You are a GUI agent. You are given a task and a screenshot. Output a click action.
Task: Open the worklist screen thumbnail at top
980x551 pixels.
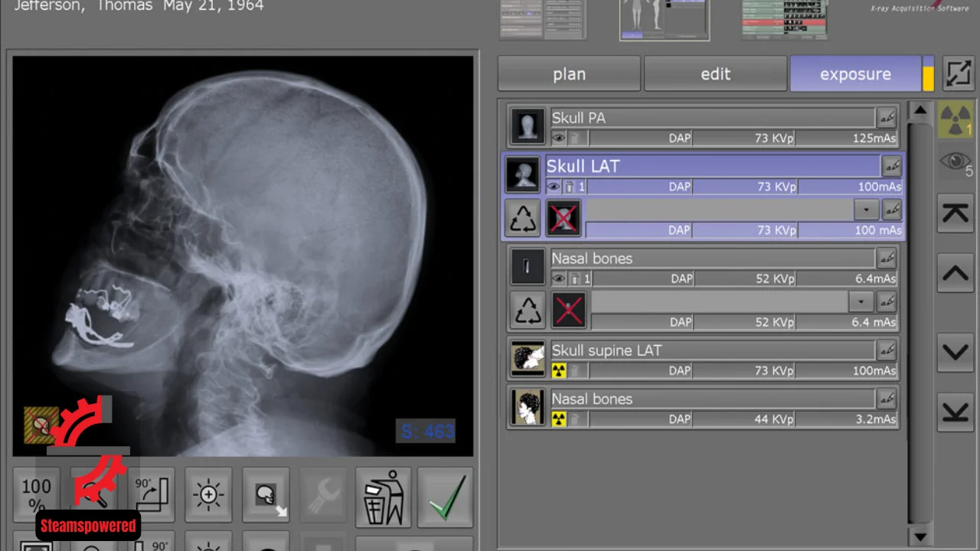pos(785,18)
